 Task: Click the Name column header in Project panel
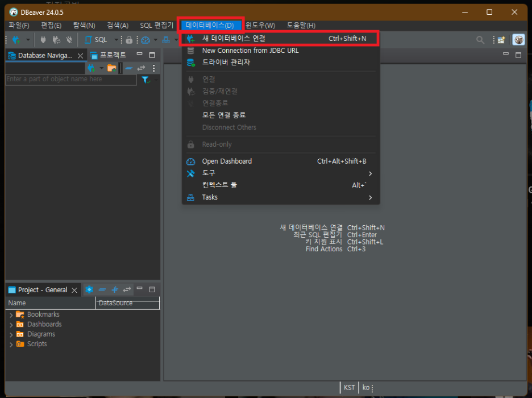(x=50, y=303)
